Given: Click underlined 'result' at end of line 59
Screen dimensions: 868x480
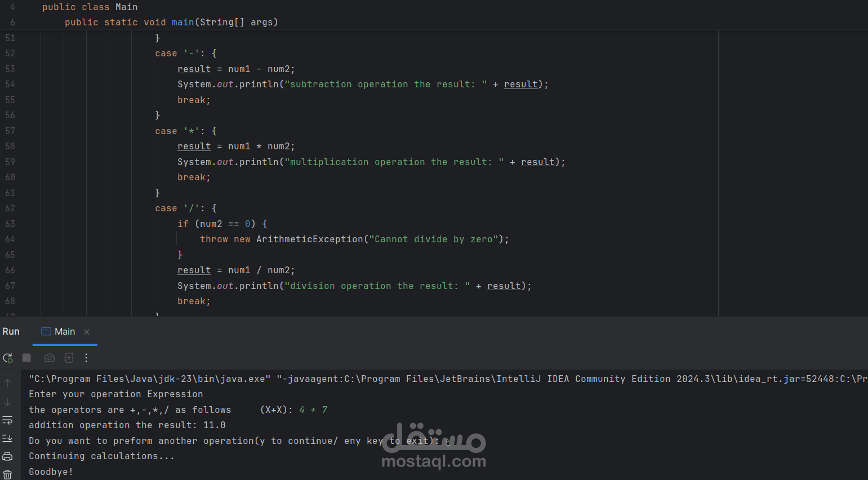Looking at the screenshot, I should (538, 162).
